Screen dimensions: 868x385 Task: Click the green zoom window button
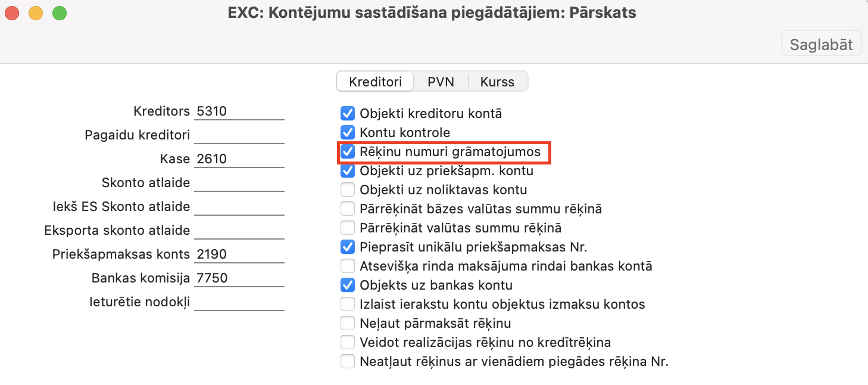point(60,13)
